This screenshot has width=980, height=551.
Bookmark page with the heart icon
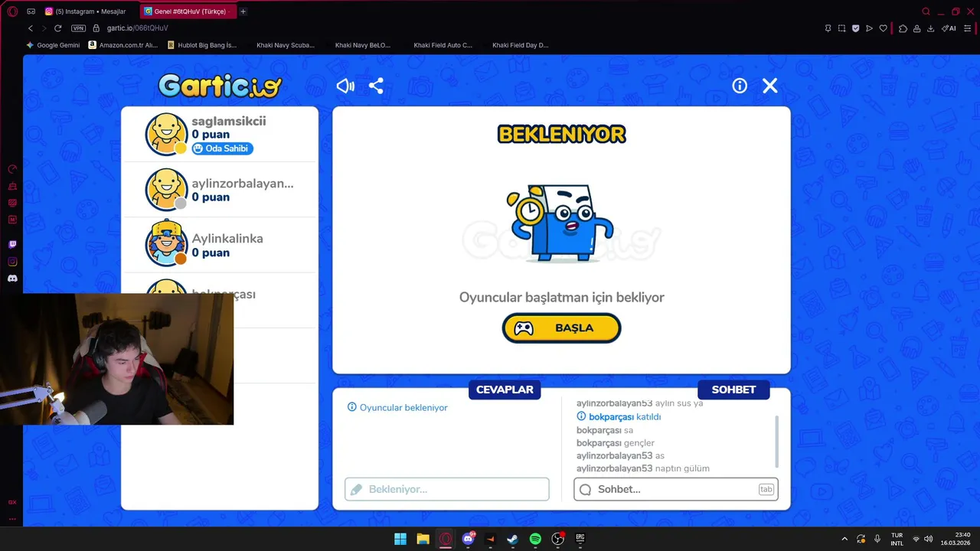pos(883,28)
